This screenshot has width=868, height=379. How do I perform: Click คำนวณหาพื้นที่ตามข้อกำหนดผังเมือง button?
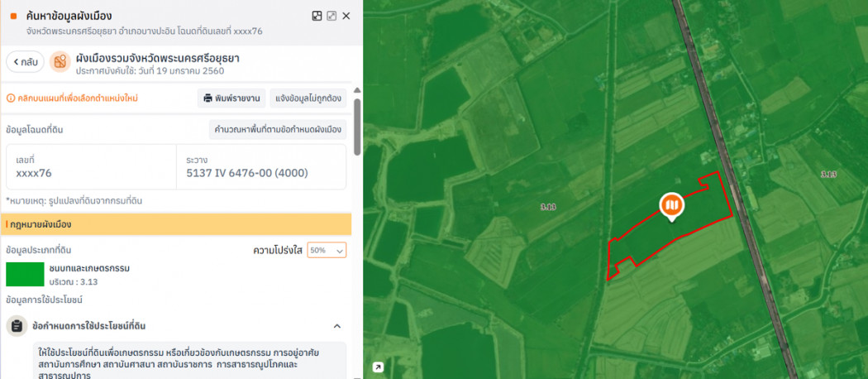278,130
